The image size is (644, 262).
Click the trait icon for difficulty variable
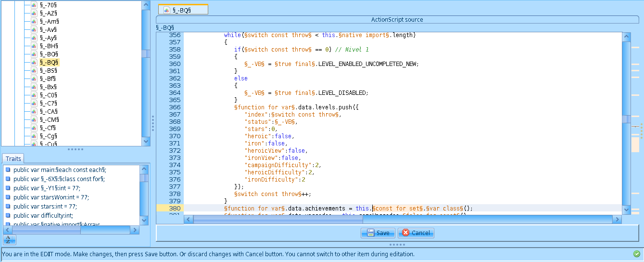click(x=8, y=215)
